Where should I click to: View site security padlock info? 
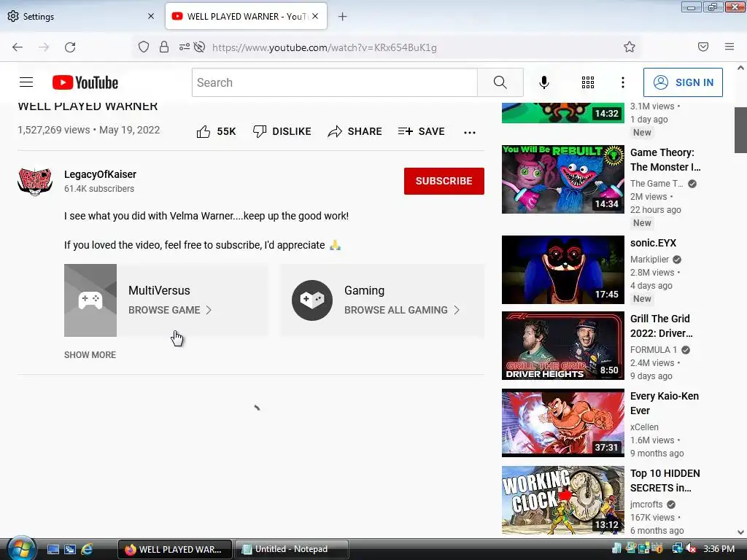click(164, 47)
